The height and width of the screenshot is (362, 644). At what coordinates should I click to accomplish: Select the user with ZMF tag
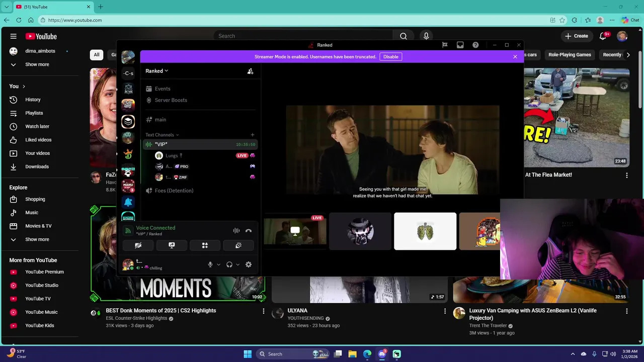[180, 177]
